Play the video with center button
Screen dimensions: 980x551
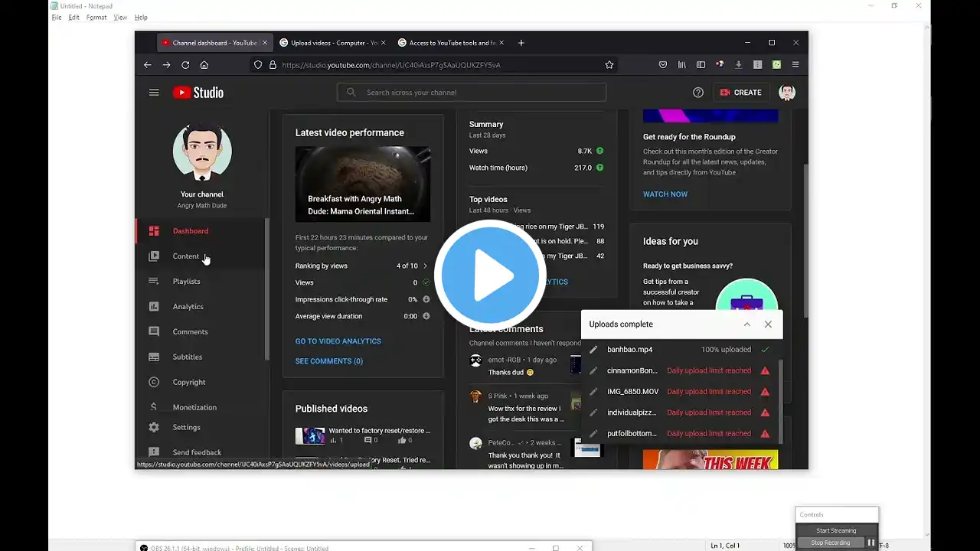pyautogui.click(x=490, y=274)
